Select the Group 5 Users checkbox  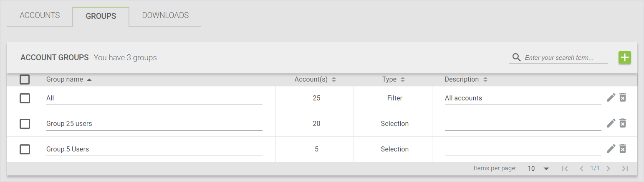click(25, 149)
